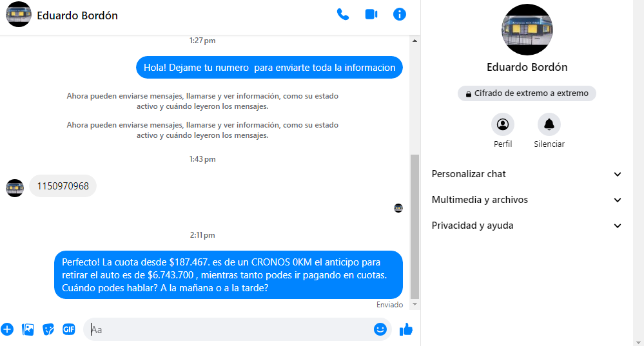The height and width of the screenshot is (346, 644).
Task: Attach a photo using the image icon
Action: [x=28, y=329]
